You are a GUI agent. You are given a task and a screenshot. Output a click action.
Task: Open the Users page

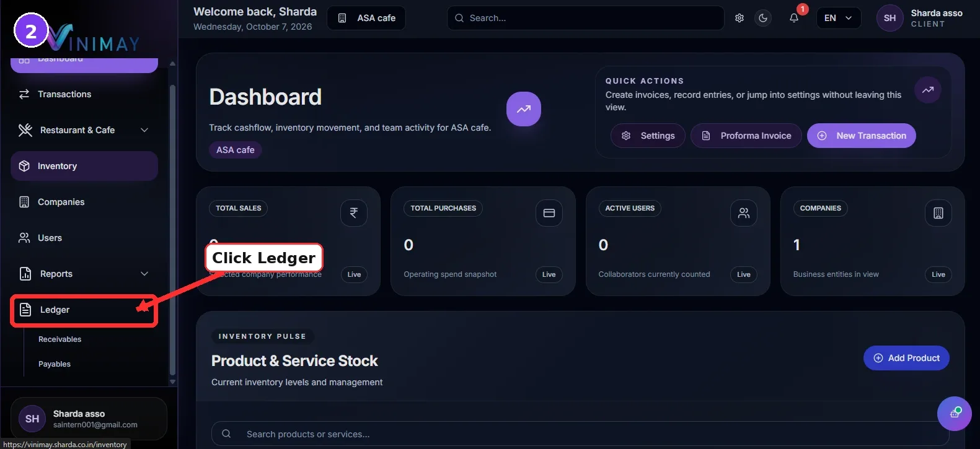tap(84, 238)
